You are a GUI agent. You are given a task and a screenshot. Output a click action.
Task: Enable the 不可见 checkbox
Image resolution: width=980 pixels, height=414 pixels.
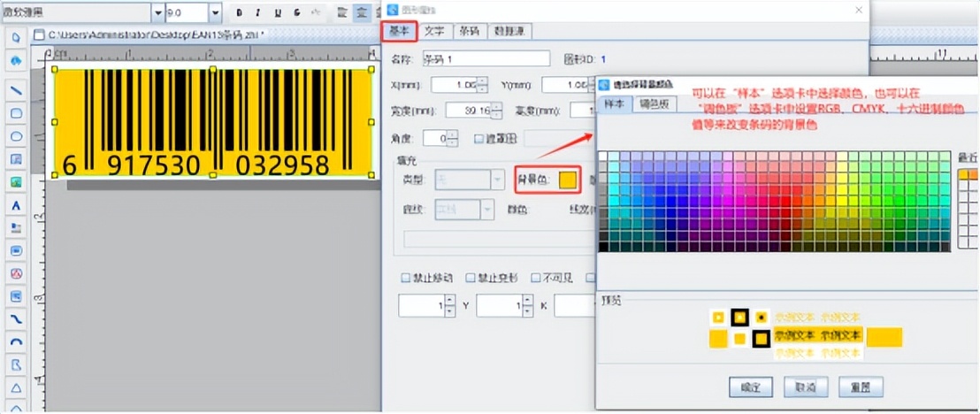(x=536, y=278)
